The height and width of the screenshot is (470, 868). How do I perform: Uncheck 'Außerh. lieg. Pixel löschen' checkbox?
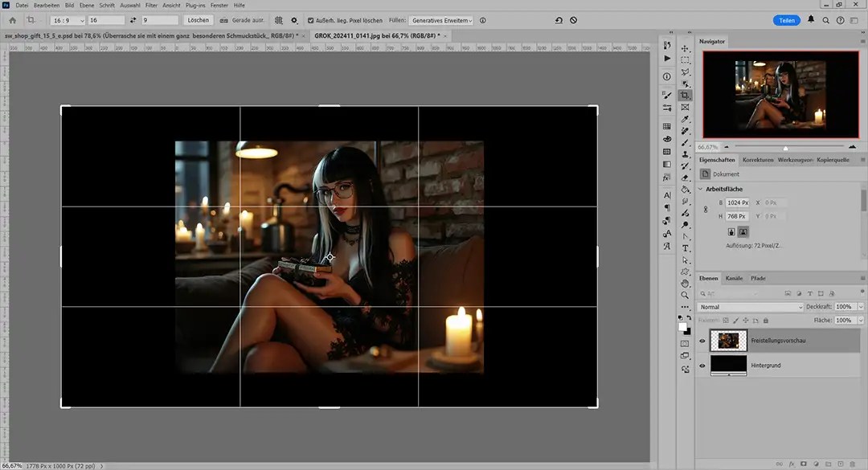(311, 20)
